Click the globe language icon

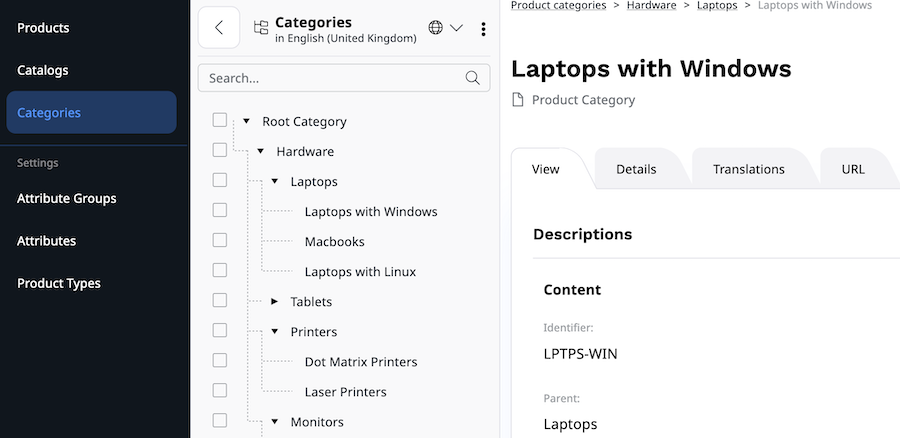pos(436,28)
